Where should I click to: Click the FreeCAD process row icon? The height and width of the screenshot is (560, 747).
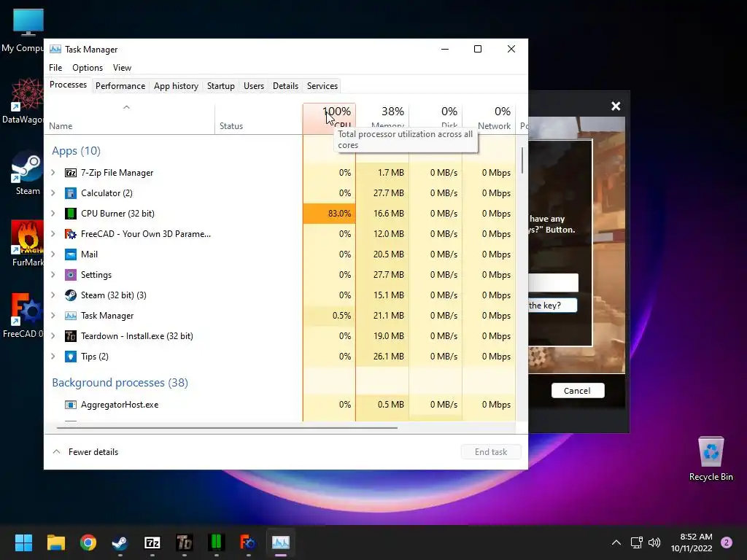(x=71, y=234)
